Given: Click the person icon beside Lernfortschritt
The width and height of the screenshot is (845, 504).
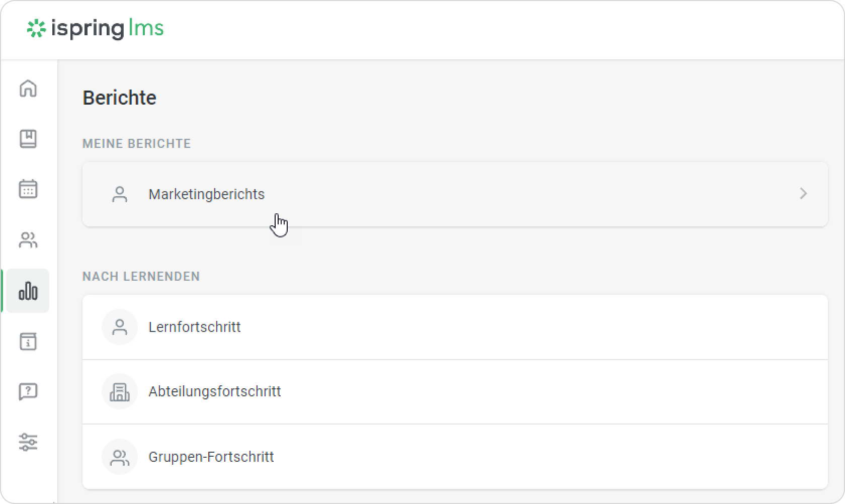Looking at the screenshot, I should click(x=120, y=327).
